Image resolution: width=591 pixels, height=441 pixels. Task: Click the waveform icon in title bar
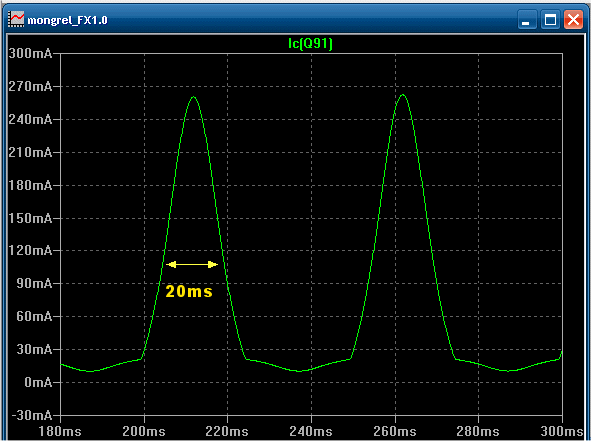click(17, 19)
